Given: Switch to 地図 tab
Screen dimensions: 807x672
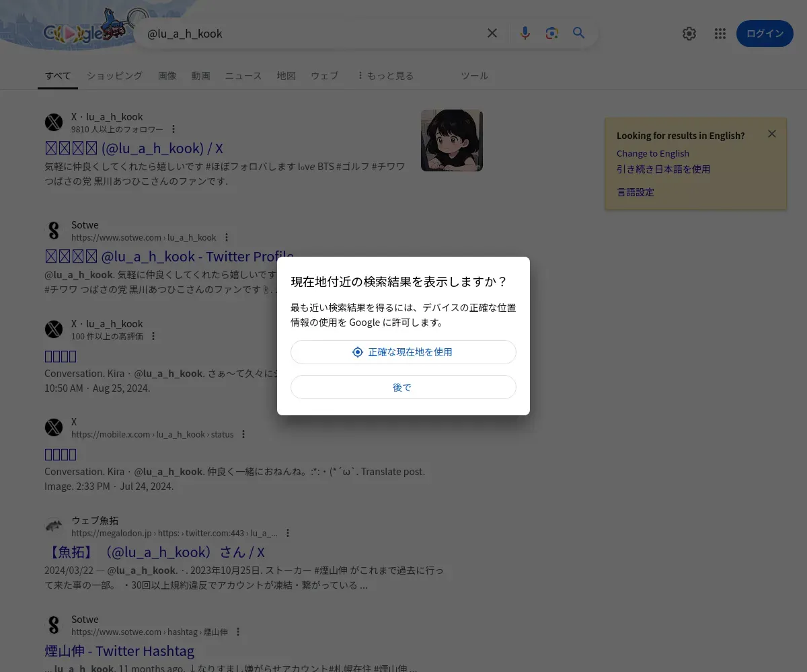Looking at the screenshot, I should click(x=286, y=76).
